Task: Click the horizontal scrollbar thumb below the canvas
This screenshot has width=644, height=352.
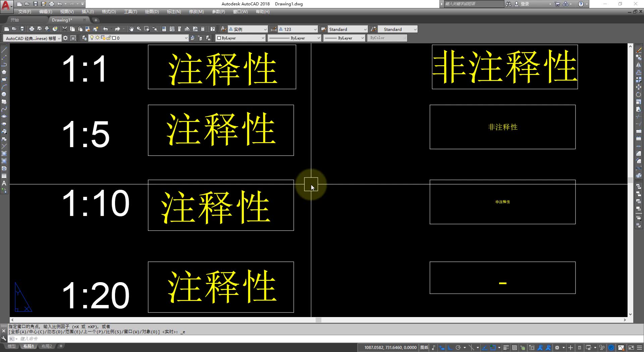Action: (318, 320)
